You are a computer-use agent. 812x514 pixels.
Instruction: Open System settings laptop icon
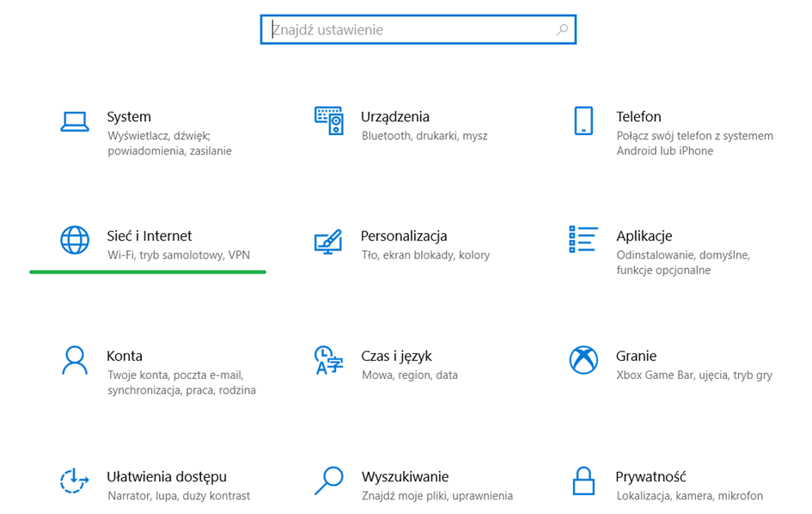75,122
